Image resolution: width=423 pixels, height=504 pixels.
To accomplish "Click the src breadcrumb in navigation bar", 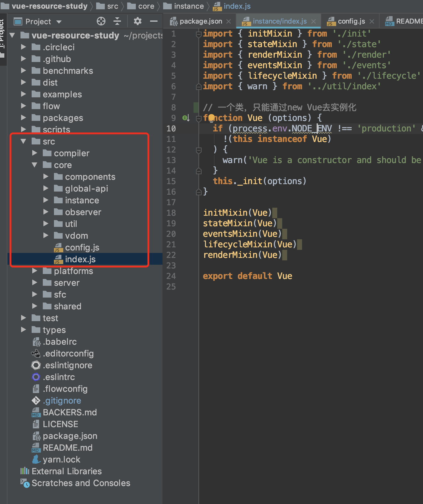I will [x=107, y=6].
